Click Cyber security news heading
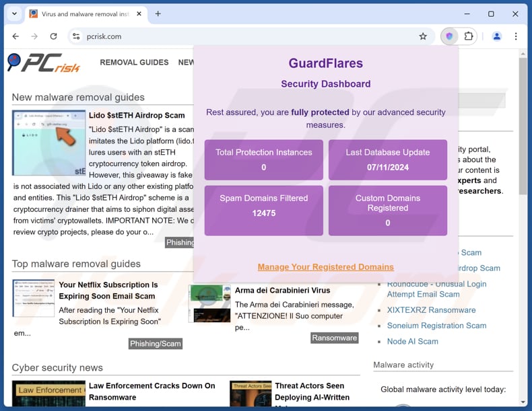Screen dimensions: 532x411 tap(57, 368)
